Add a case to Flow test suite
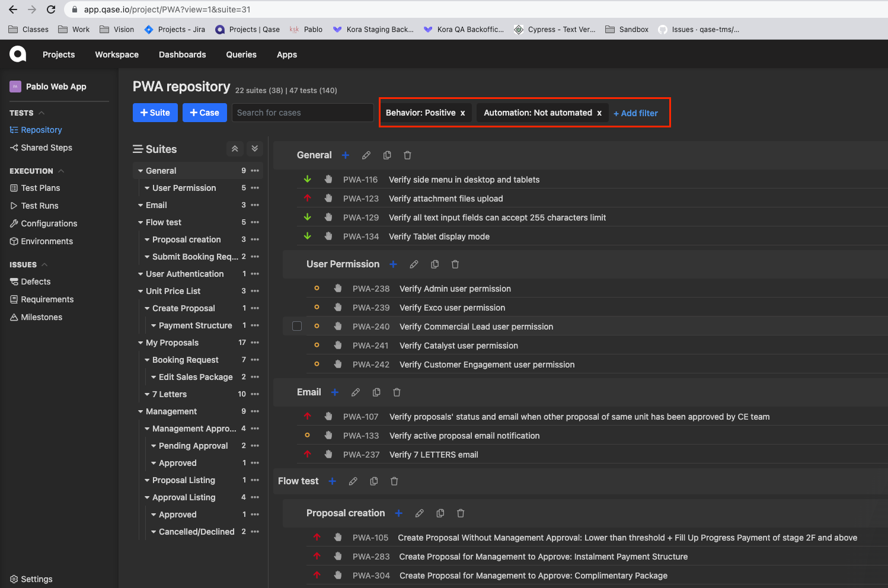 pyautogui.click(x=333, y=481)
